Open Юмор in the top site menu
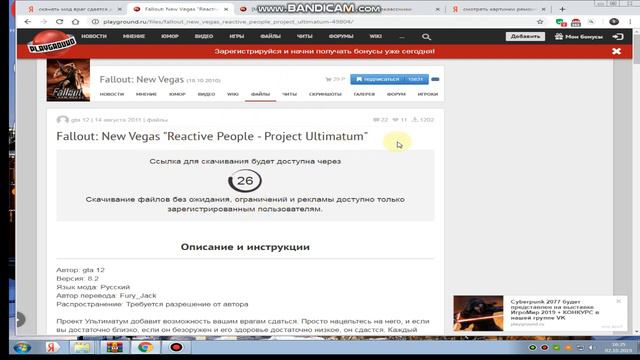 (x=170, y=36)
